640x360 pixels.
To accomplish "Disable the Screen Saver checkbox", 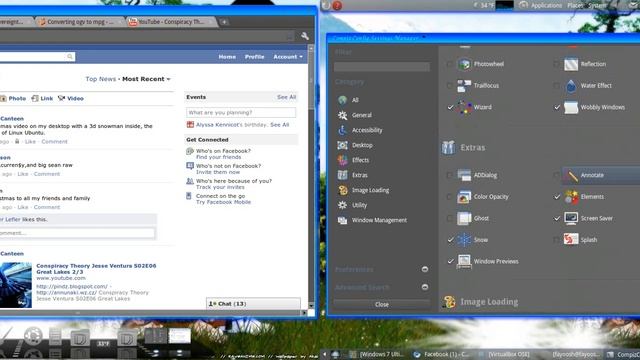I will [x=557, y=218].
